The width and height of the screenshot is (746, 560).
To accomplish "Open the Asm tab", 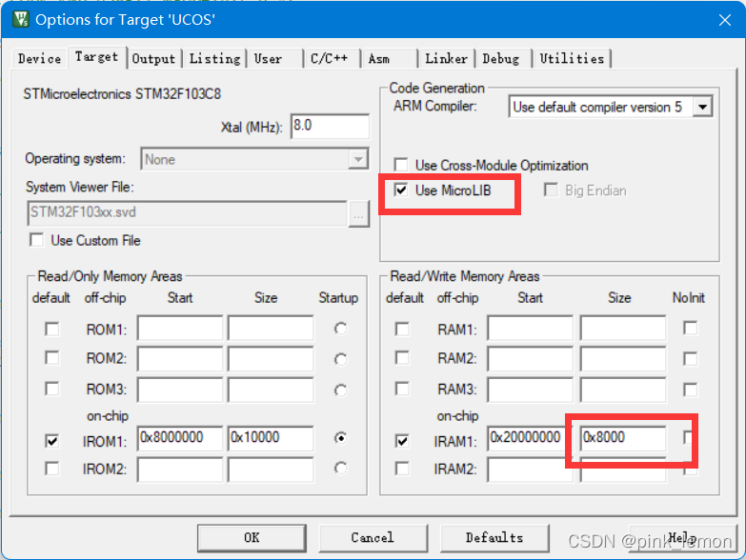I will (378, 59).
